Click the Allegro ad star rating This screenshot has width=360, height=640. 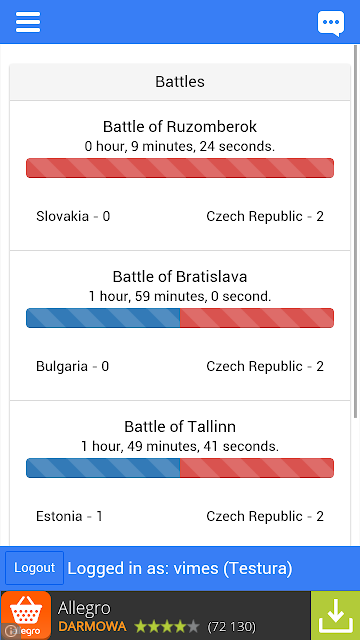coord(167,626)
